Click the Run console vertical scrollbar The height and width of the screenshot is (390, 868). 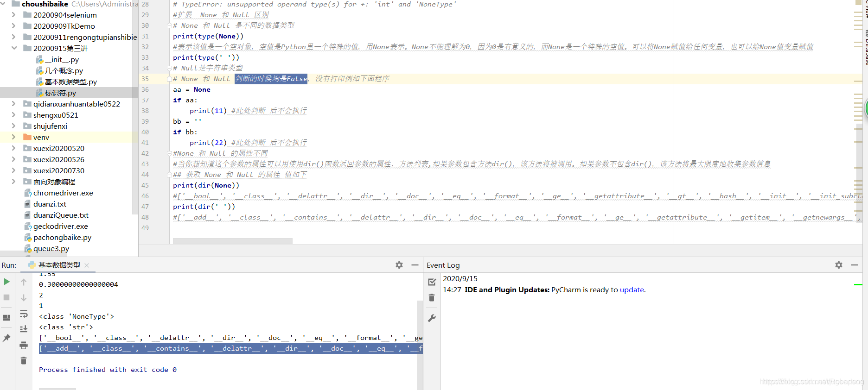(420, 345)
